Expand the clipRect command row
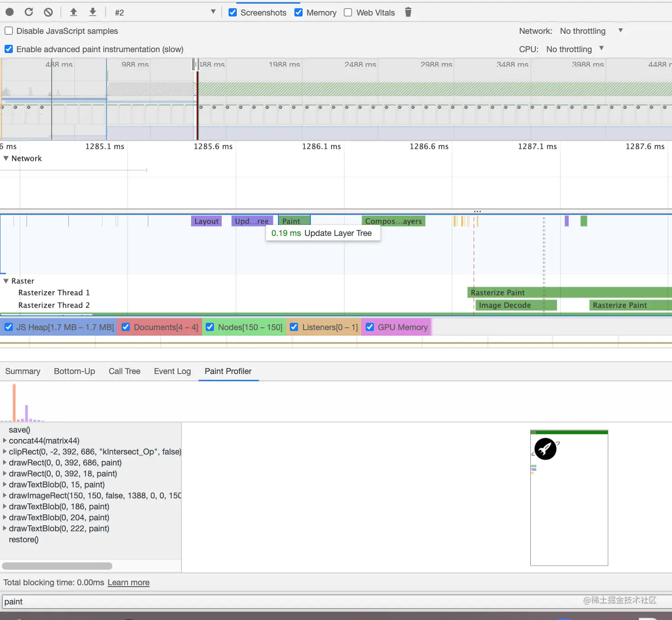672x620 pixels. pyautogui.click(x=5, y=452)
